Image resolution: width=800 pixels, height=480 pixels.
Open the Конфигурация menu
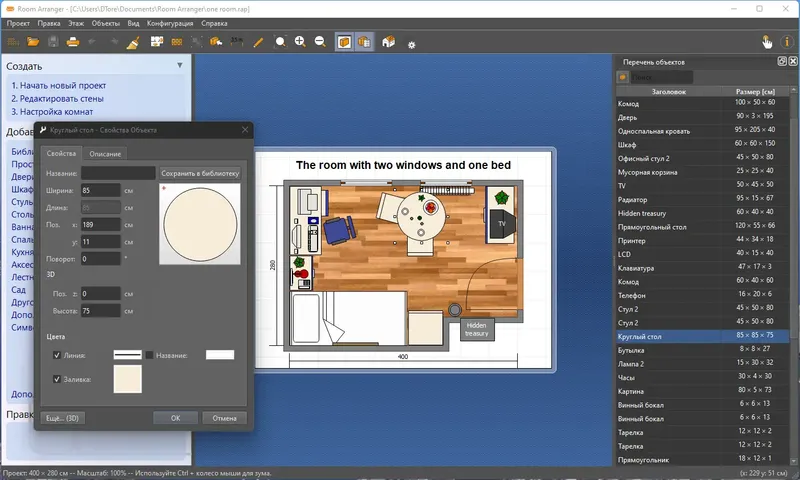pyautogui.click(x=170, y=21)
